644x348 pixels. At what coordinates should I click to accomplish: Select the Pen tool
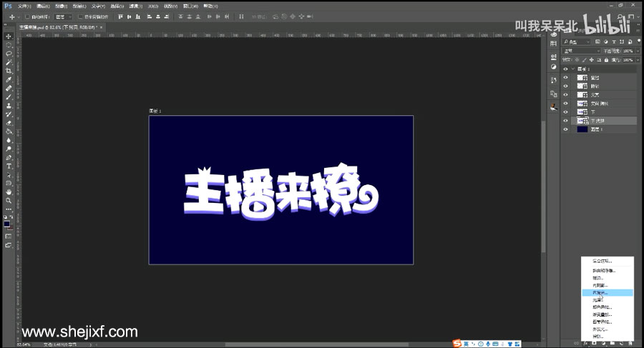click(9, 158)
